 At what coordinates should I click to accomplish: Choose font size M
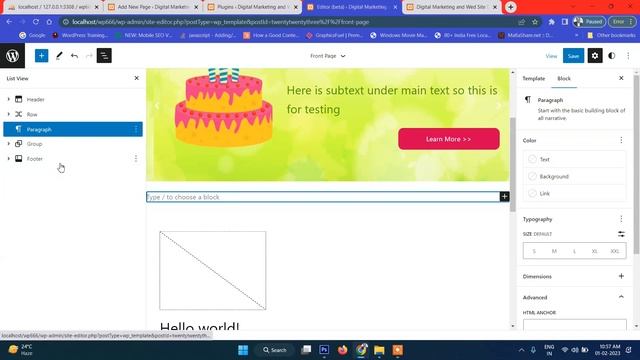(x=554, y=251)
